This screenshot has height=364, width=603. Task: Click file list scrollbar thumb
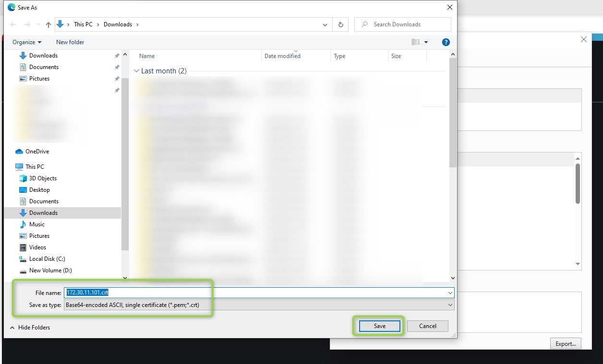[x=452, y=113]
